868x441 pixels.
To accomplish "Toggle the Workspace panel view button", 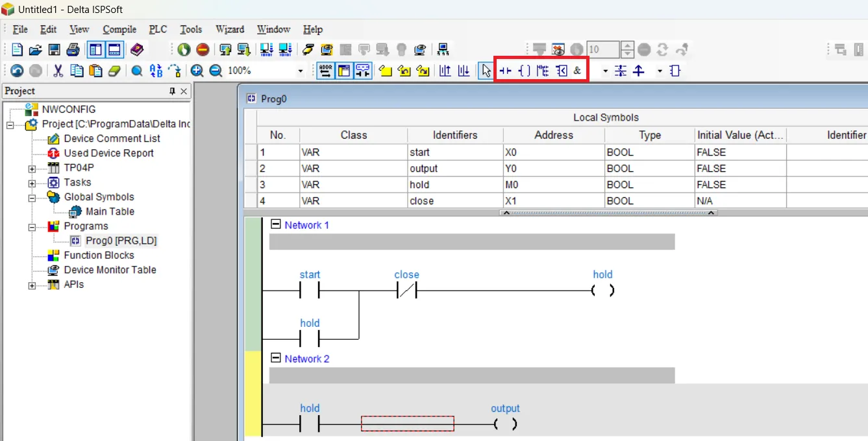I will tap(95, 49).
